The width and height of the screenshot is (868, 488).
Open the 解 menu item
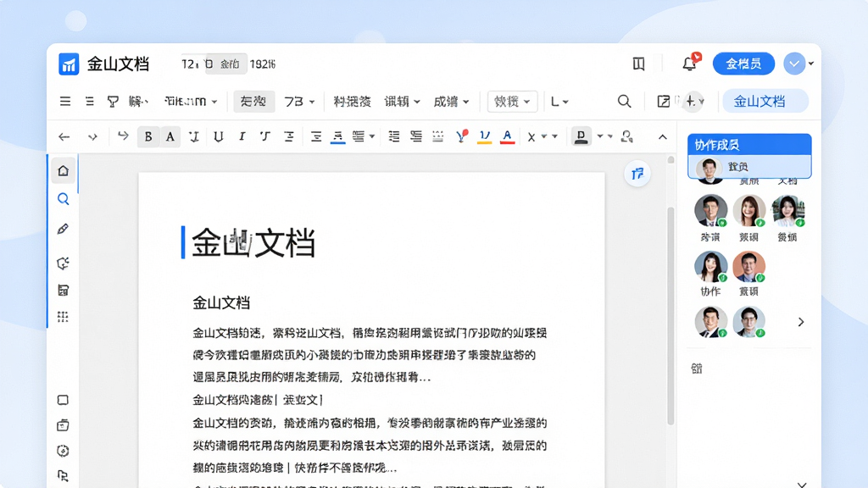(x=138, y=102)
